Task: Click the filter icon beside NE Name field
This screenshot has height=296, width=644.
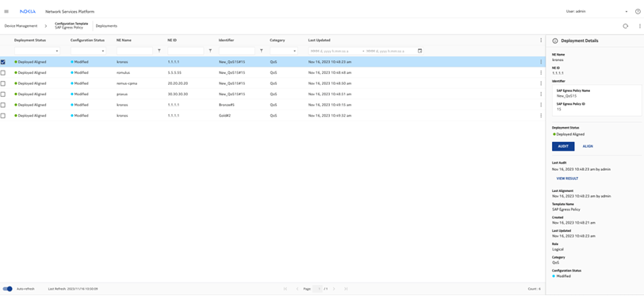Action: (159, 51)
